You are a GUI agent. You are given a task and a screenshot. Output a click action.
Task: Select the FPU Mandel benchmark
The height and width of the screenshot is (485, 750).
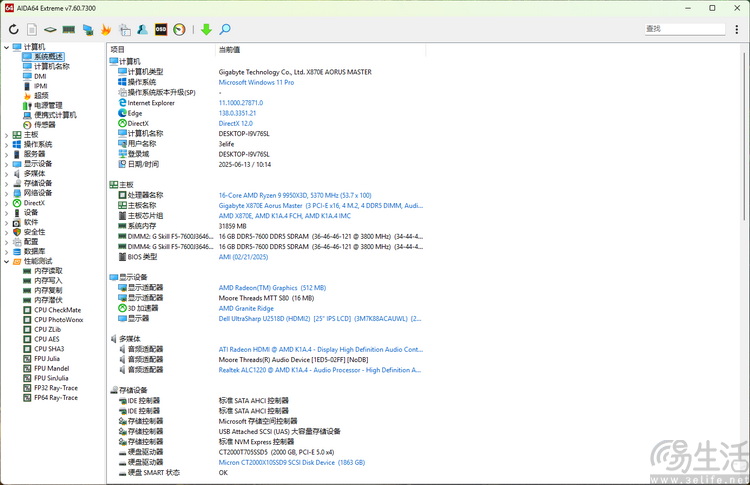(x=46, y=368)
